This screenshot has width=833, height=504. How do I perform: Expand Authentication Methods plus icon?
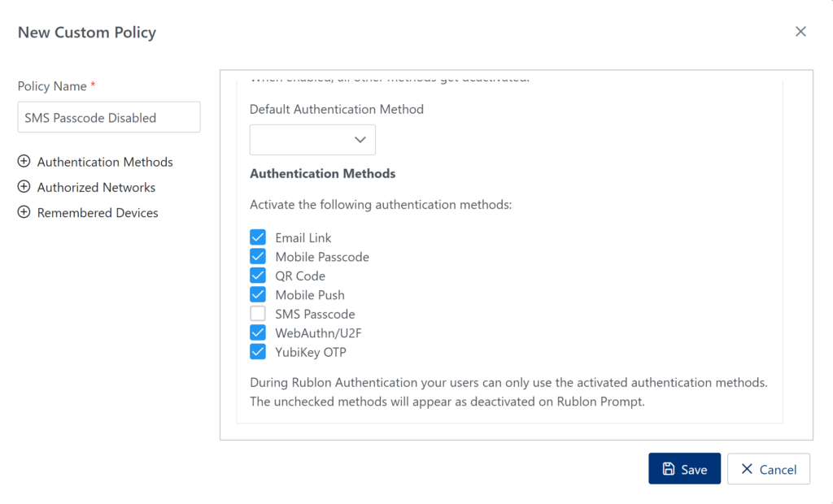coord(24,162)
